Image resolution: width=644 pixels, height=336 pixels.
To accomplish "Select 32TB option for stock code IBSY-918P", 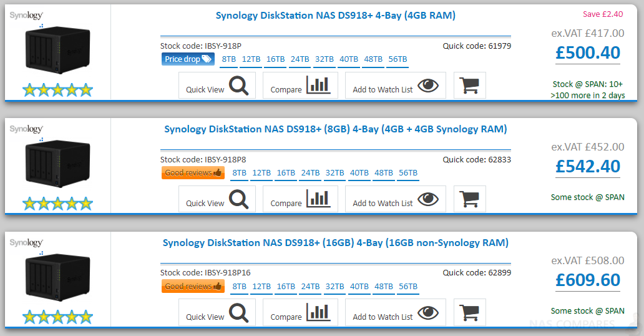I will coord(324,59).
